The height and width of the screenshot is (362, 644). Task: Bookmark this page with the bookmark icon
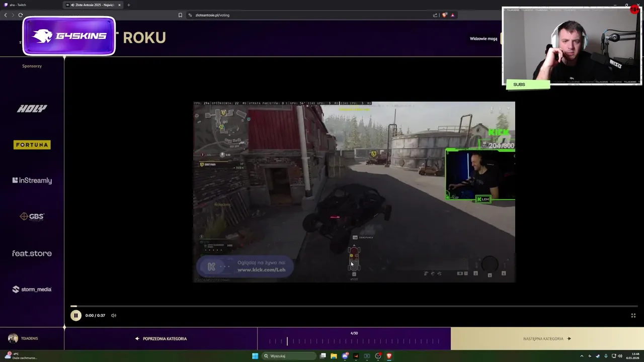coord(180,15)
